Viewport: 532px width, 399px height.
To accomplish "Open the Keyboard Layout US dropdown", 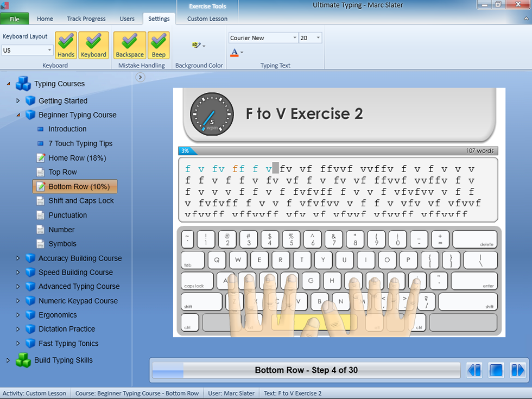I will coord(27,50).
